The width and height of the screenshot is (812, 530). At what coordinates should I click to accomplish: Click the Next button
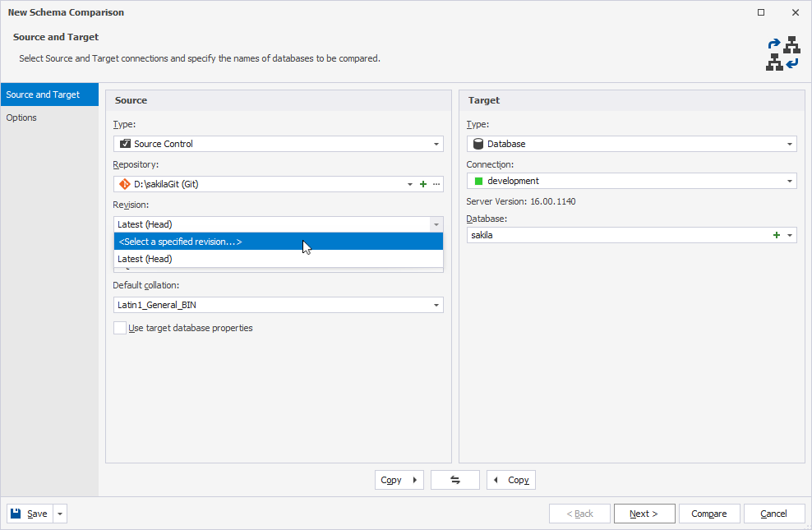(x=644, y=513)
